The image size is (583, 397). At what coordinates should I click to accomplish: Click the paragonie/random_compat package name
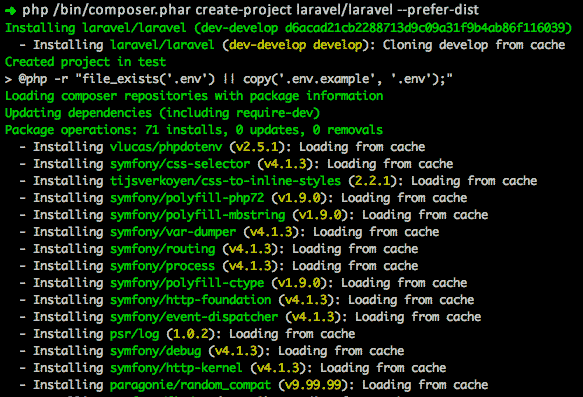191,385
